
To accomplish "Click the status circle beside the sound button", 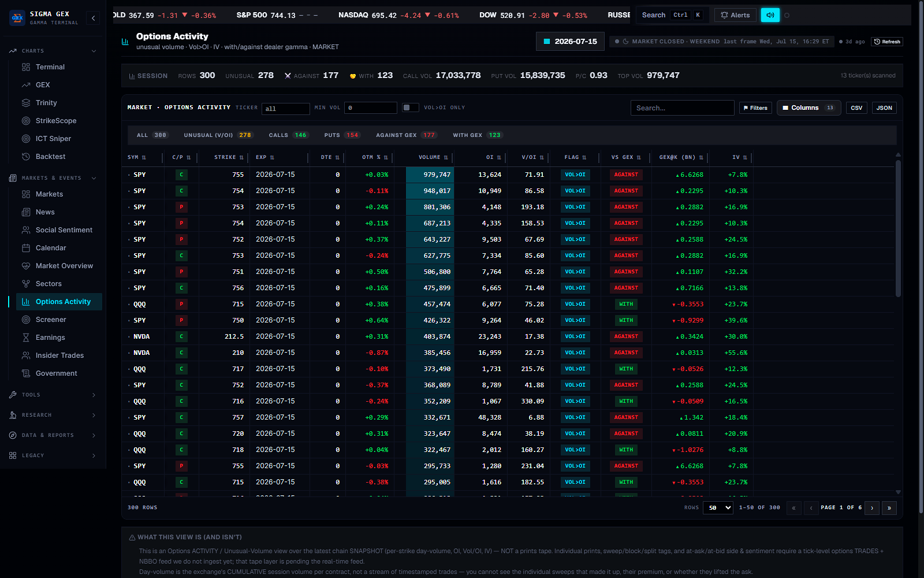I will click(787, 16).
